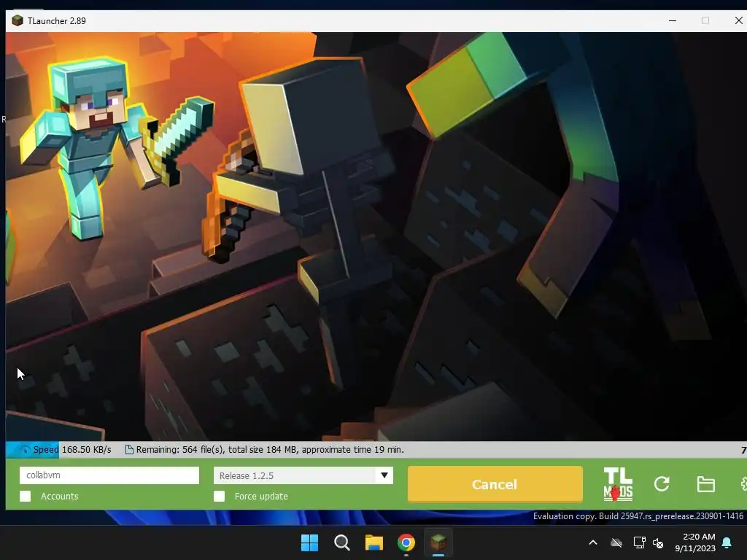Click the muted volume tray icon
Viewport: 747px width, 560px height.
click(x=658, y=542)
